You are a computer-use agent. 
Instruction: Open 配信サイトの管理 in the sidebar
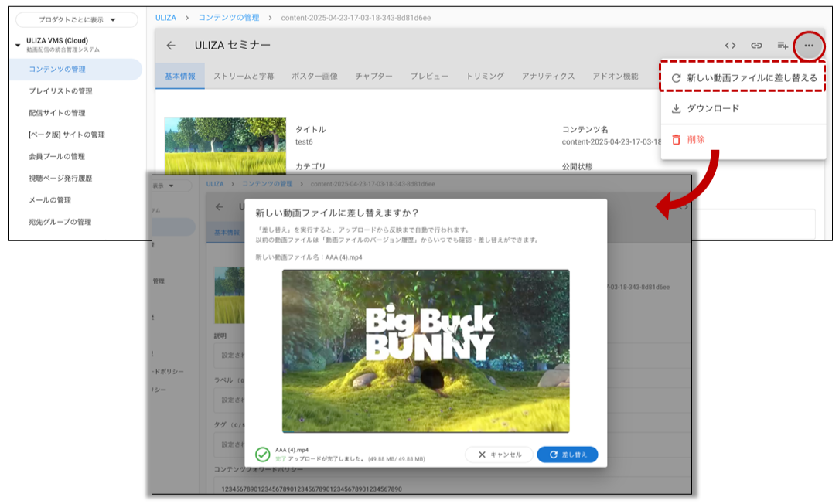(57, 113)
